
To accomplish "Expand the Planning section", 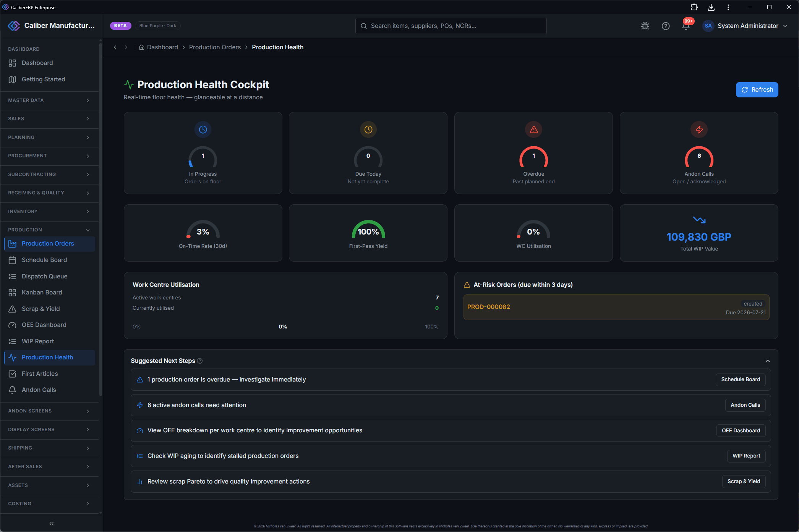I will point(49,137).
